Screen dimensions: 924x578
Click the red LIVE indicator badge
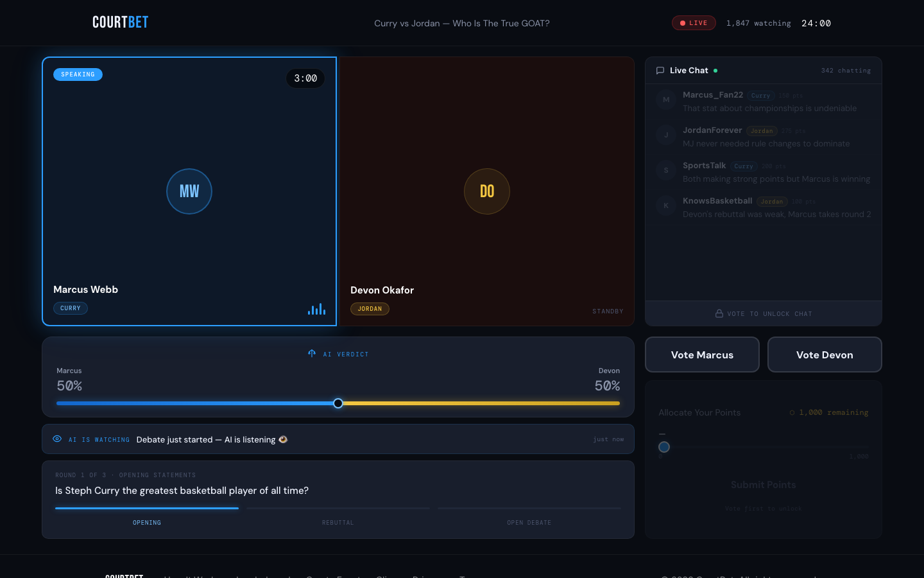pos(694,23)
